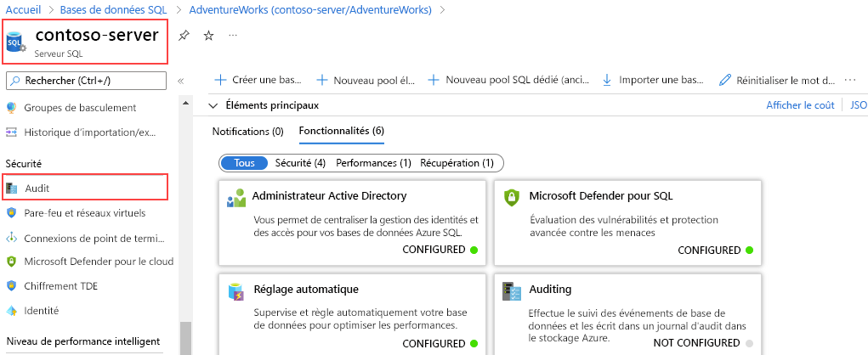Go to Accueil breadcrumb
868x355 pixels.
(x=23, y=9)
